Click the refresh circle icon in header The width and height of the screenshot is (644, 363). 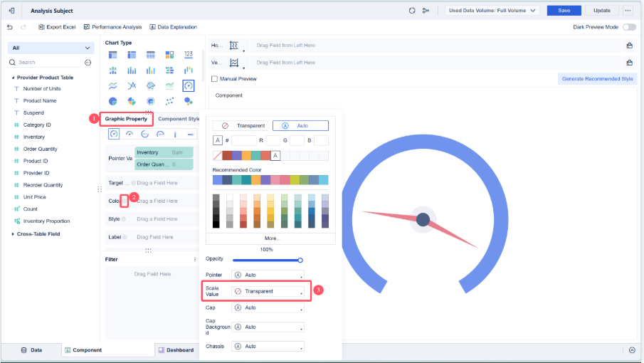[x=411, y=11]
